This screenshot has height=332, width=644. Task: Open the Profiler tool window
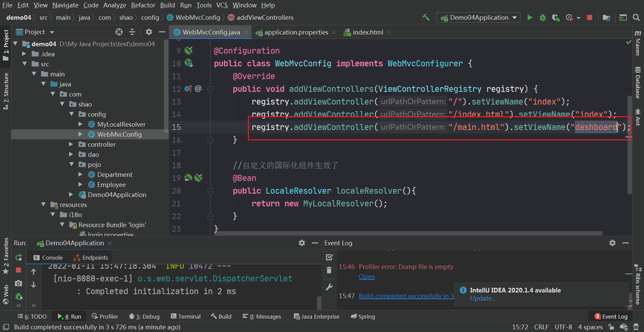[x=105, y=316]
